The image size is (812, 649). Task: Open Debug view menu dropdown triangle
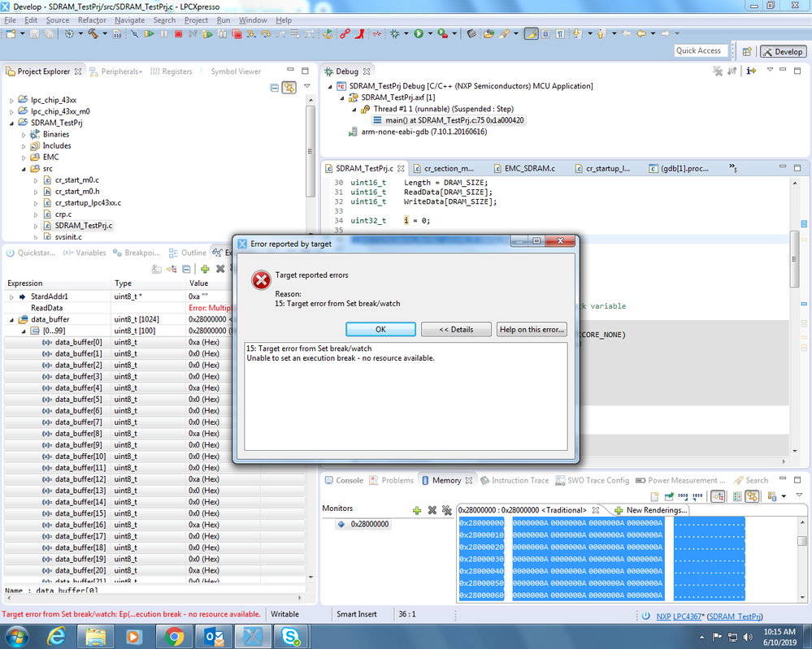point(770,69)
